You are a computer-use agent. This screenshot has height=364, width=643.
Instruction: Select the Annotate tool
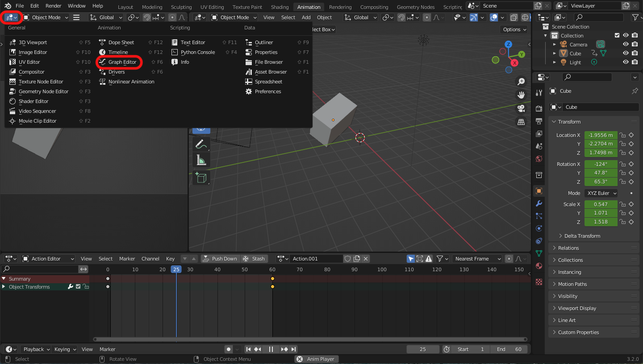point(201,144)
